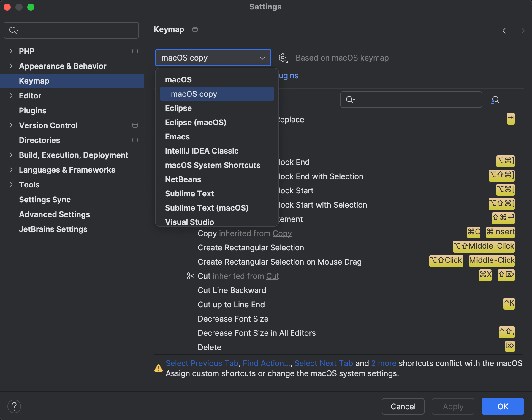Screen dimensions: 532x420
Task: Expand the Editor section in the sidebar
Action: (11, 96)
